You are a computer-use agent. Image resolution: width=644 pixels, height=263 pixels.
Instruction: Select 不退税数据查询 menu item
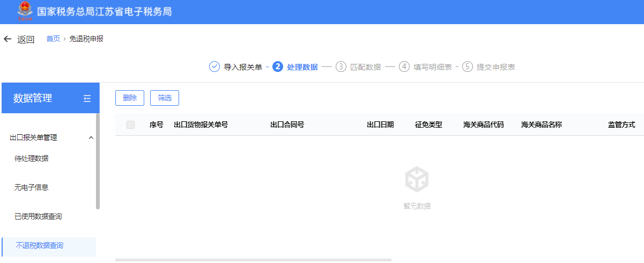[39, 245]
